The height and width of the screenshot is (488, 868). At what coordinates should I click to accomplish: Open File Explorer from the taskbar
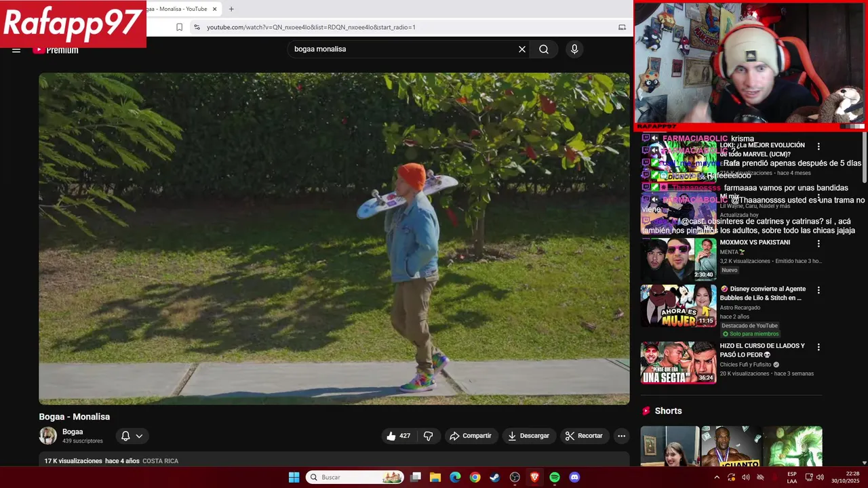[x=435, y=477]
